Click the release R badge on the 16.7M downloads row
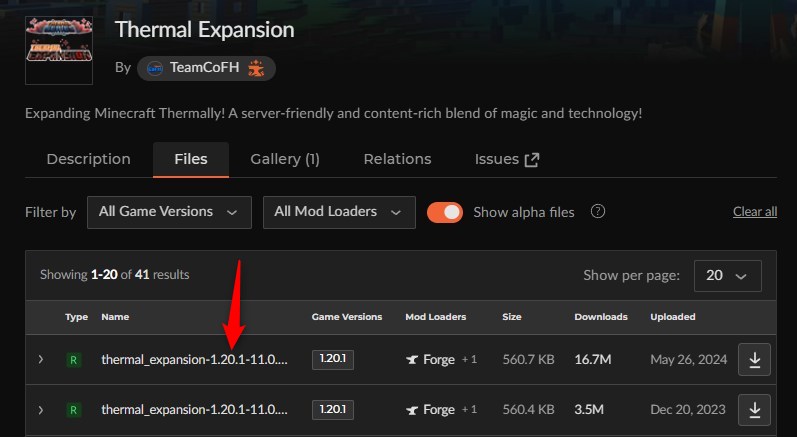The image size is (797, 437). tap(73, 360)
